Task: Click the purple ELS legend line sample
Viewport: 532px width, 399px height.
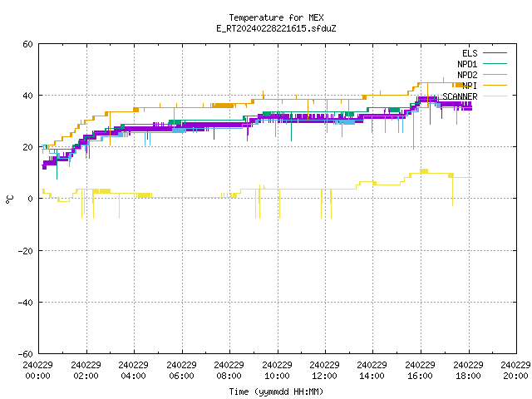Action: click(495, 53)
